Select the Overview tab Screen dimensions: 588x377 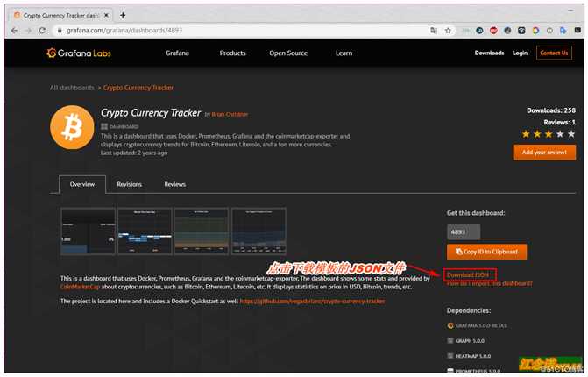tap(82, 184)
